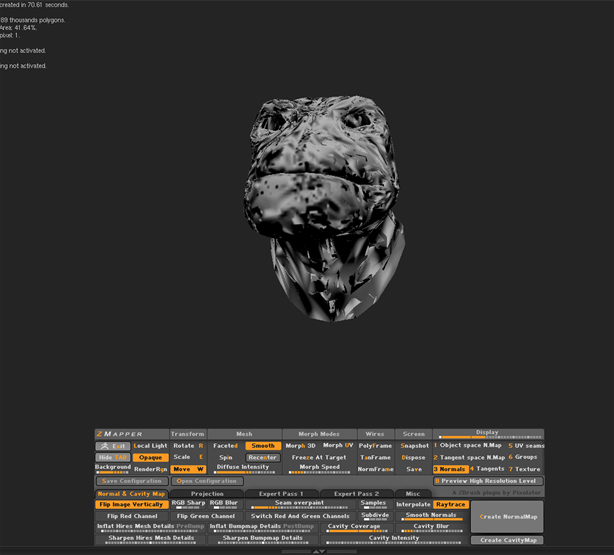Image resolution: width=614 pixels, height=555 pixels.
Task: Switch mesh shading to Smooth
Action: (x=263, y=446)
